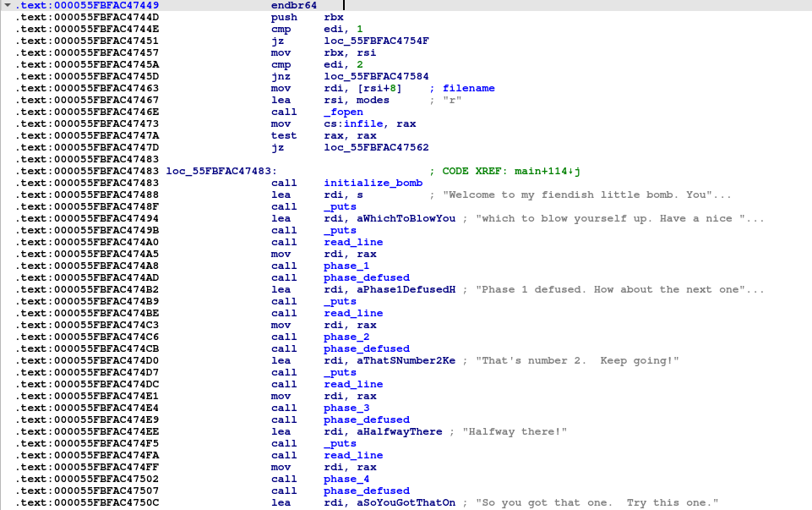Click the "rdi, s" operand at address 47488
812x510 pixels.
[x=343, y=195]
